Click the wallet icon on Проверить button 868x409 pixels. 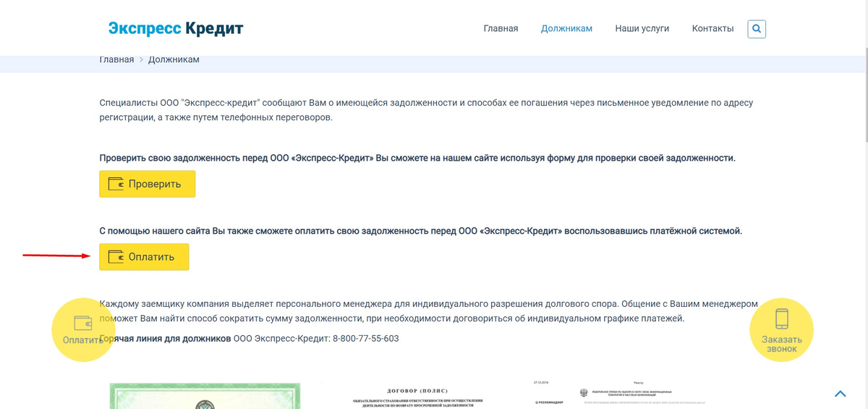[116, 184]
